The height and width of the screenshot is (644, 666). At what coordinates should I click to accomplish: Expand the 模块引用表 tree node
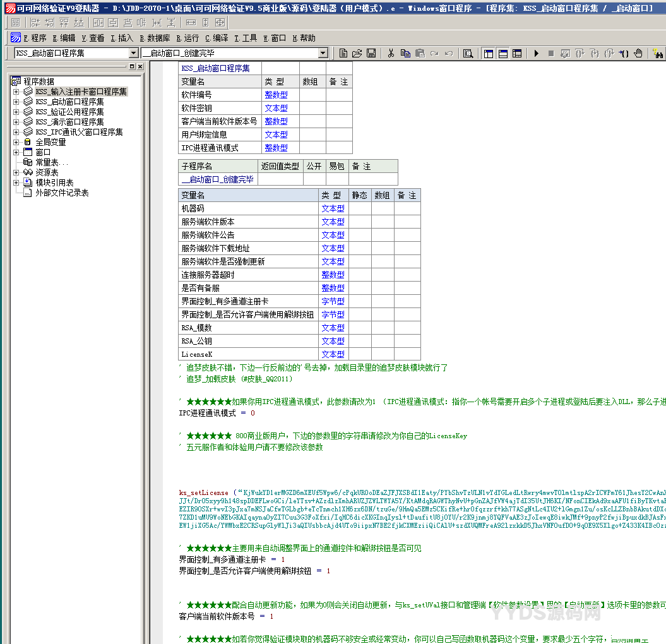pyautogui.click(x=16, y=182)
